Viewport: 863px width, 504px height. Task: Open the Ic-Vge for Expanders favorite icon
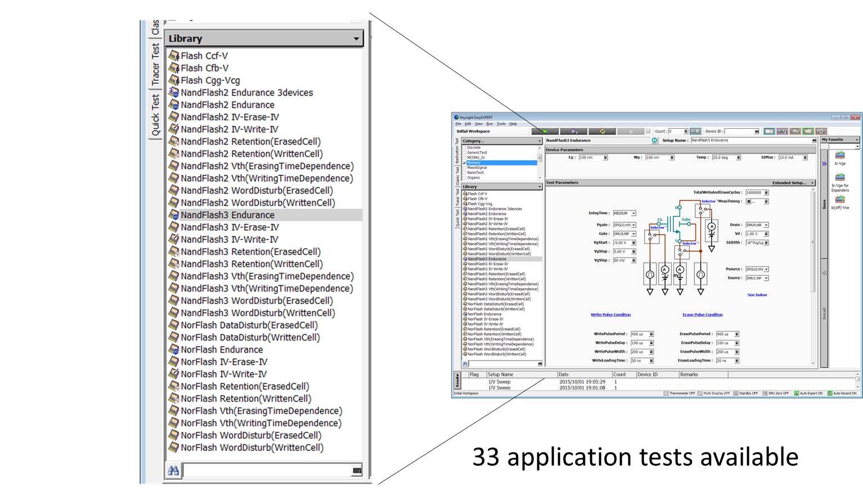pos(839,177)
